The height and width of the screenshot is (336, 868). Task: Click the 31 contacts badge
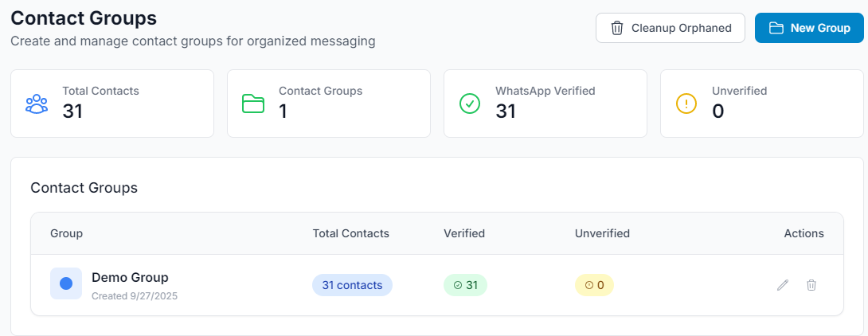click(352, 285)
